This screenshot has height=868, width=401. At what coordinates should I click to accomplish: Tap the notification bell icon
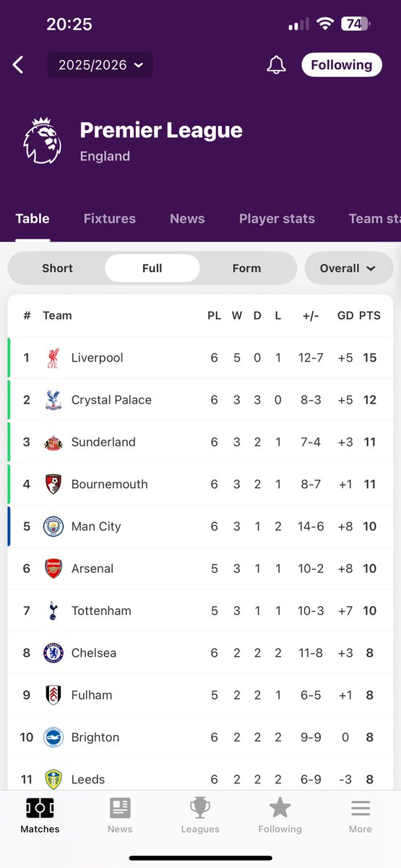pos(276,65)
